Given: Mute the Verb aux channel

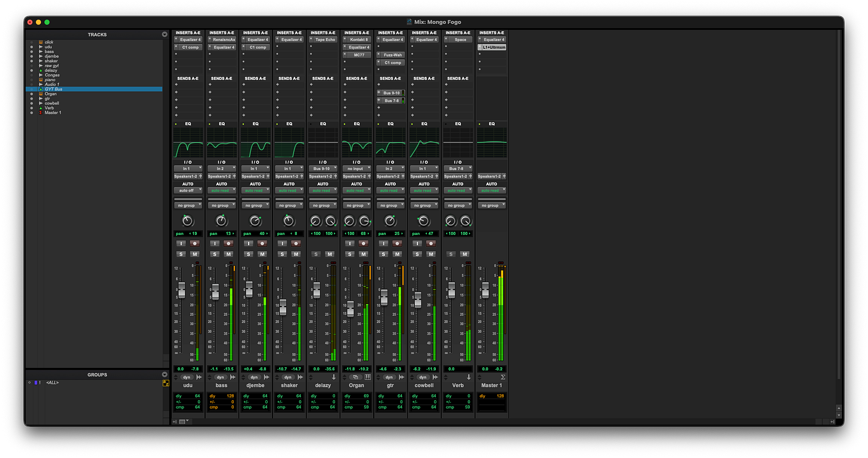Looking at the screenshot, I should [464, 254].
